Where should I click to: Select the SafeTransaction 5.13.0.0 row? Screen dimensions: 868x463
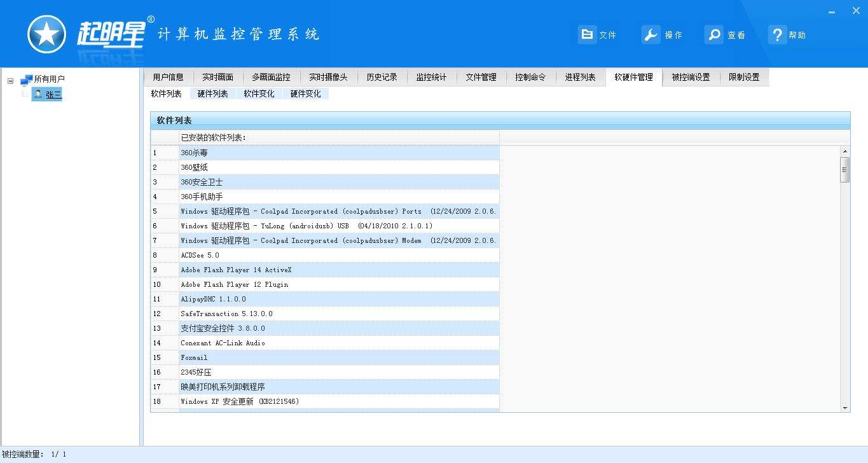[325, 314]
